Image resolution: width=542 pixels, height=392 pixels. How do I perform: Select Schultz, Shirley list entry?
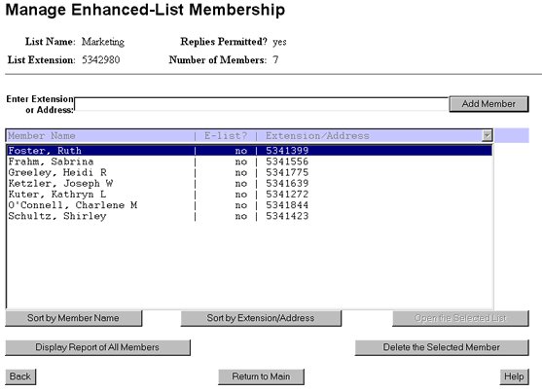(249, 216)
